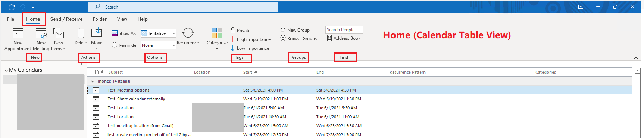Open the Folder tab

point(100,19)
